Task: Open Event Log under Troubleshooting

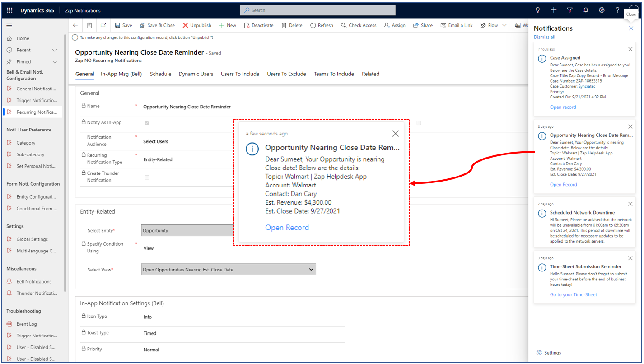Action: point(27,324)
